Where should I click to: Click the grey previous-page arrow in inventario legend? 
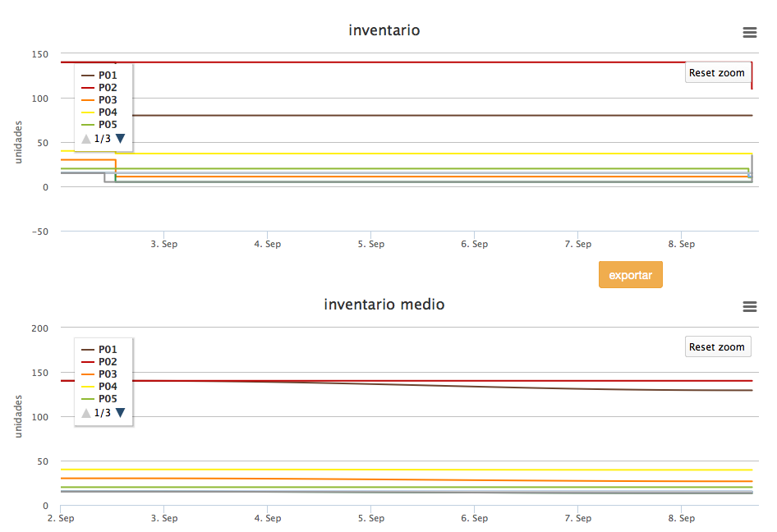pos(85,138)
